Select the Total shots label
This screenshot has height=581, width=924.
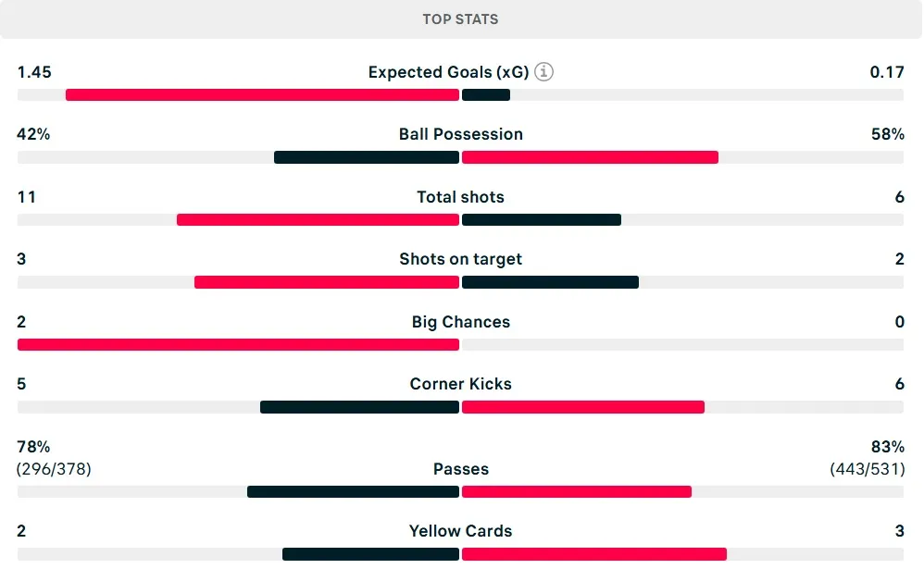tap(461, 197)
